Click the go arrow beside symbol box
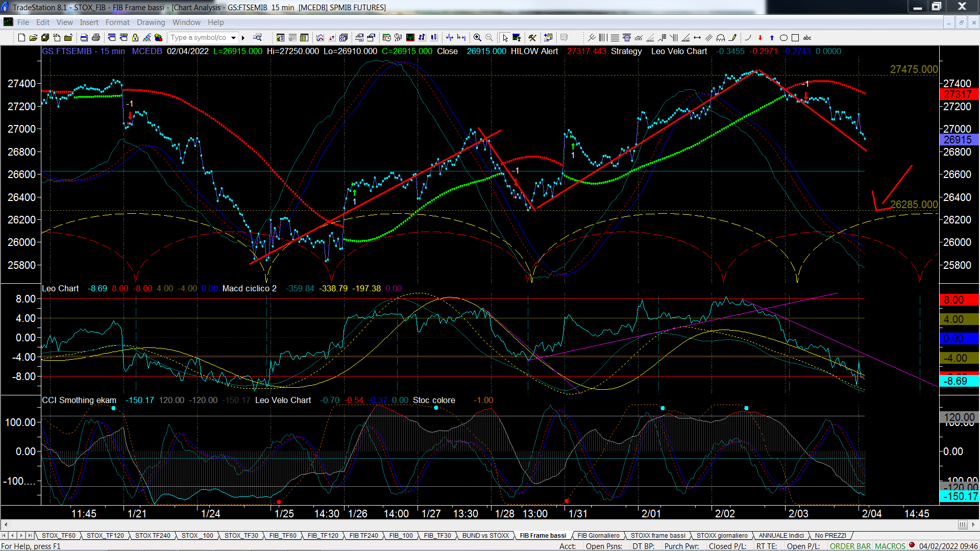Screen dimensions: 980x551 [x=243, y=38]
